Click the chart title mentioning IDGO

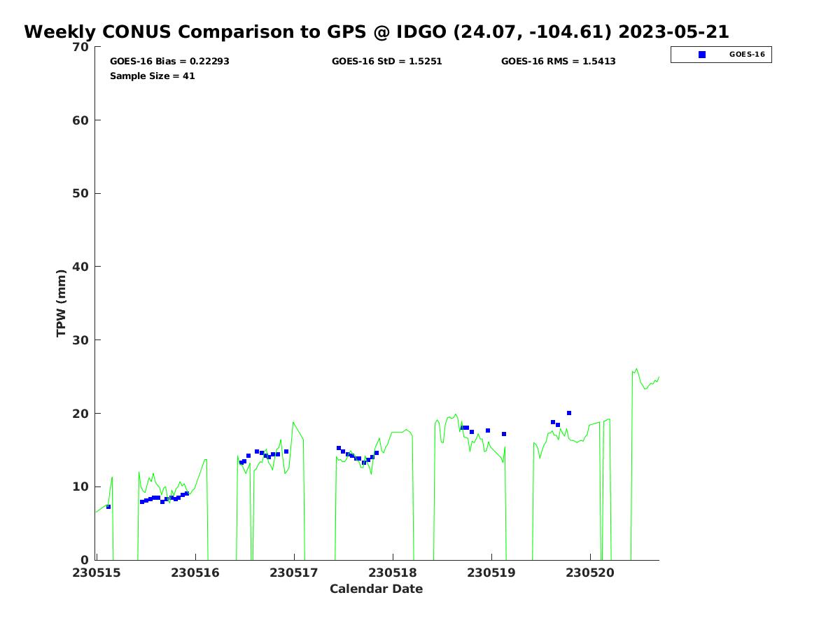point(377,32)
